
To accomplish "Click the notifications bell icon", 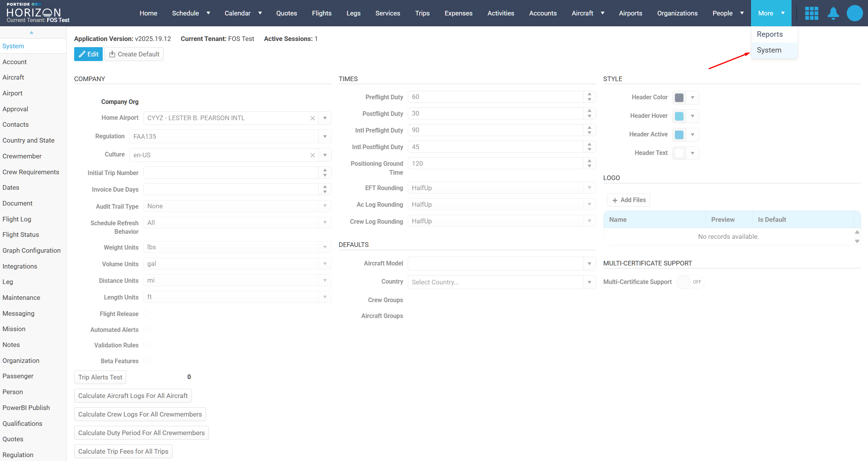I will 833,13.
